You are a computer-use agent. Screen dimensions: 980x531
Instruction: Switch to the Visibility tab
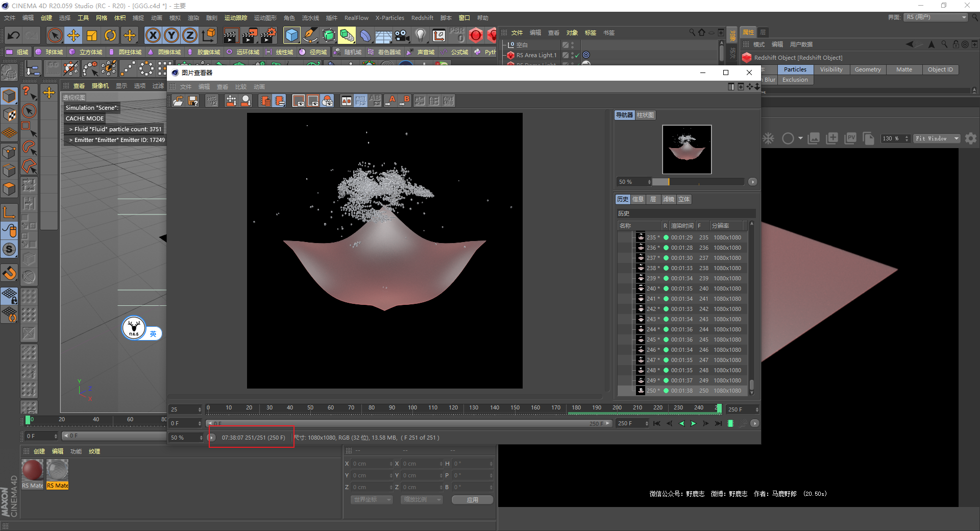[x=831, y=69]
